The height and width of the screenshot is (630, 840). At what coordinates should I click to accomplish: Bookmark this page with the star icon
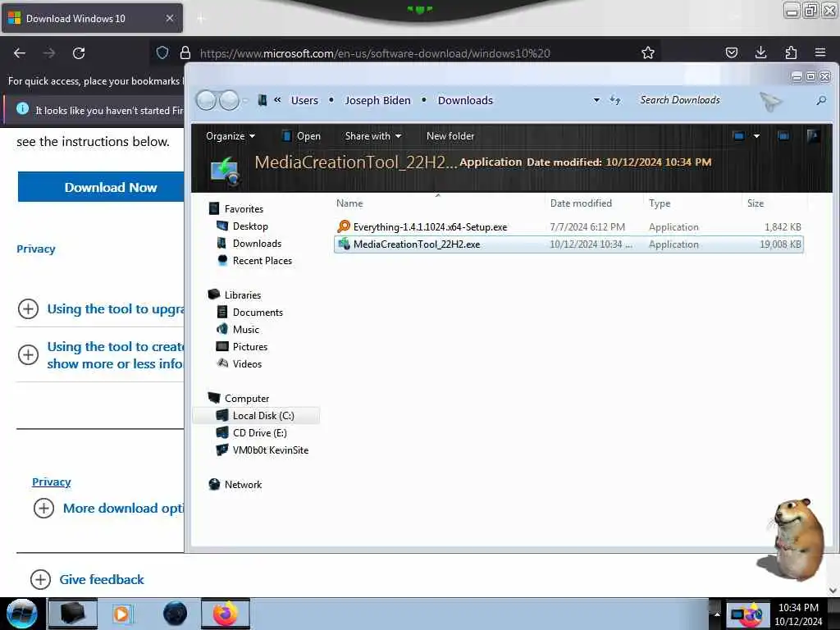(x=648, y=52)
